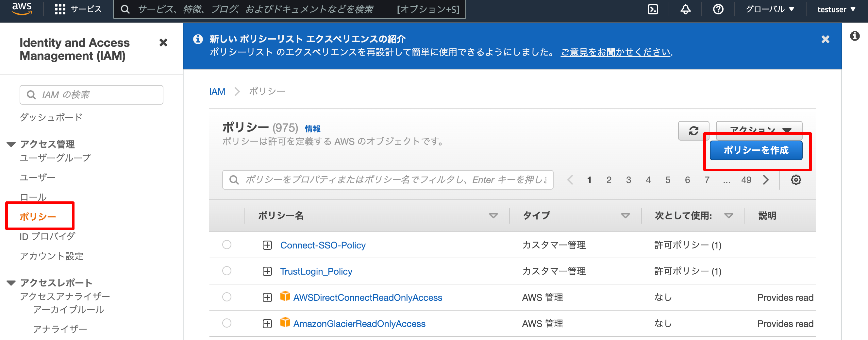The height and width of the screenshot is (340, 868).
Task: Expand the Connect-SSO-Policy row details
Action: [x=267, y=245]
